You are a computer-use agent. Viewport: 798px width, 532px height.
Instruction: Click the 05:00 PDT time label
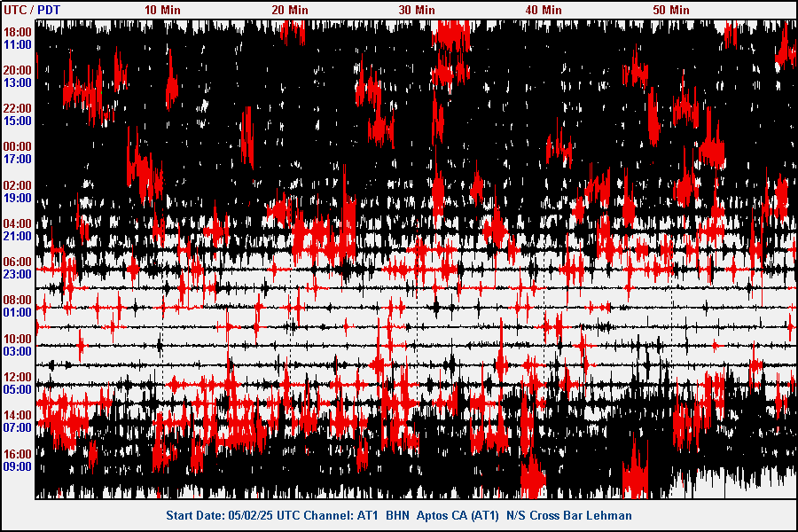point(18,390)
